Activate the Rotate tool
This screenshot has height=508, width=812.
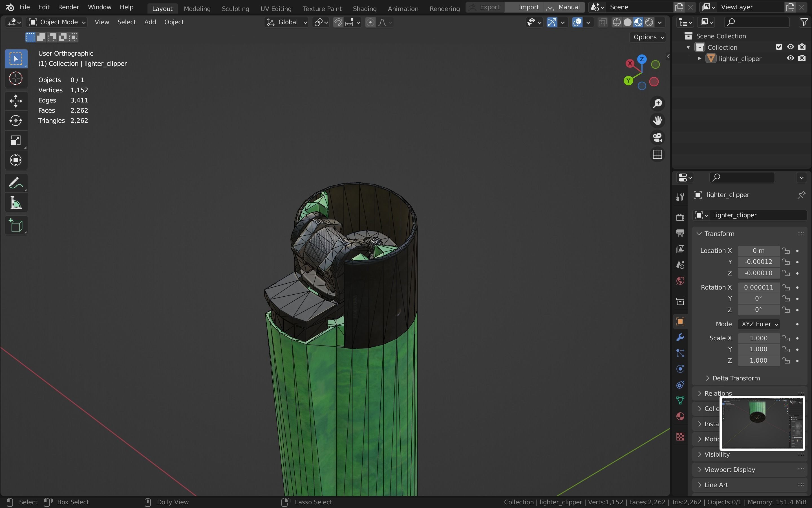coord(16,120)
